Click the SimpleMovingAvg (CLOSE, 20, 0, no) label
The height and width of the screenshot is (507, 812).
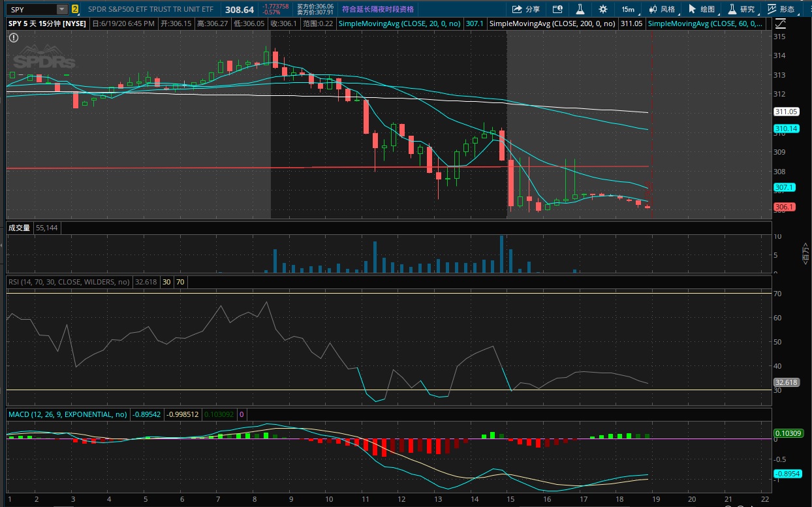[399, 23]
